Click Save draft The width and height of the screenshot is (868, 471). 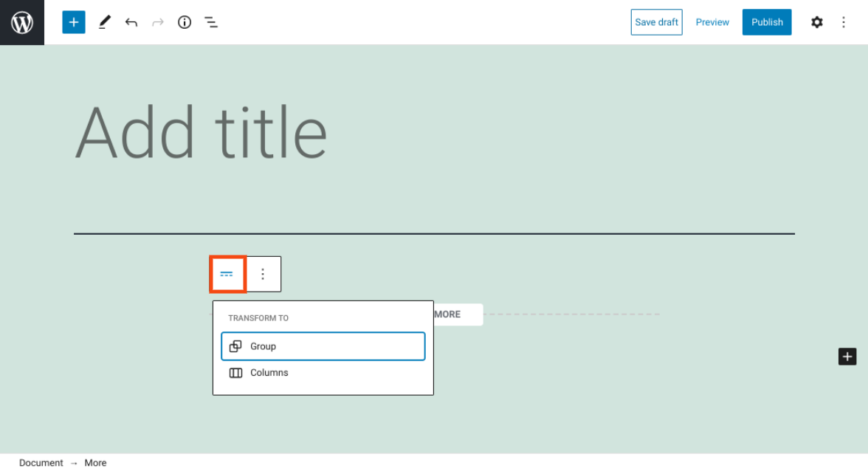[656, 22]
